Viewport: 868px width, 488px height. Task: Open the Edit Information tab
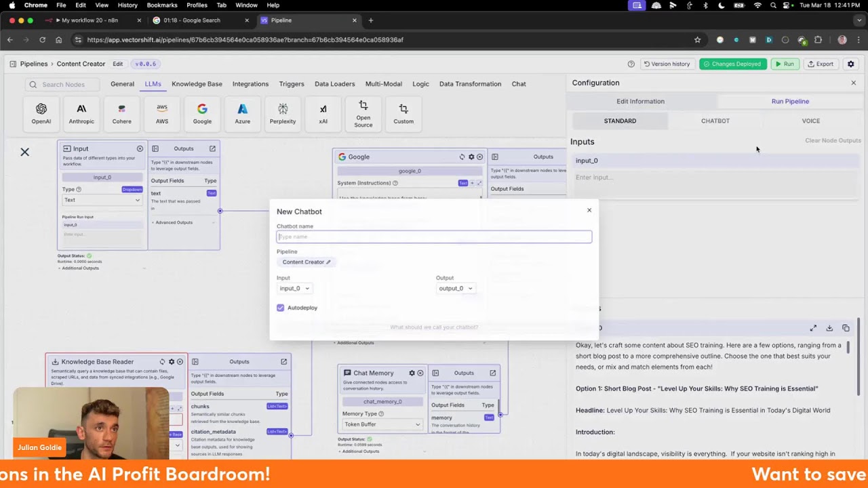640,102
